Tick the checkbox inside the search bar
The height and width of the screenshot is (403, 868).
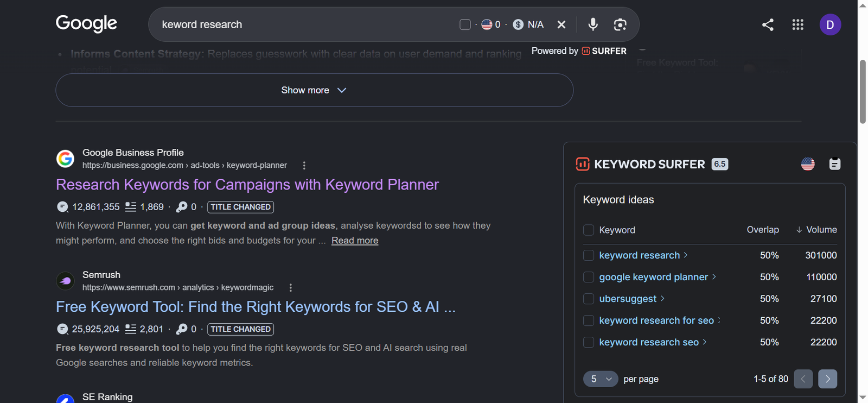click(465, 24)
